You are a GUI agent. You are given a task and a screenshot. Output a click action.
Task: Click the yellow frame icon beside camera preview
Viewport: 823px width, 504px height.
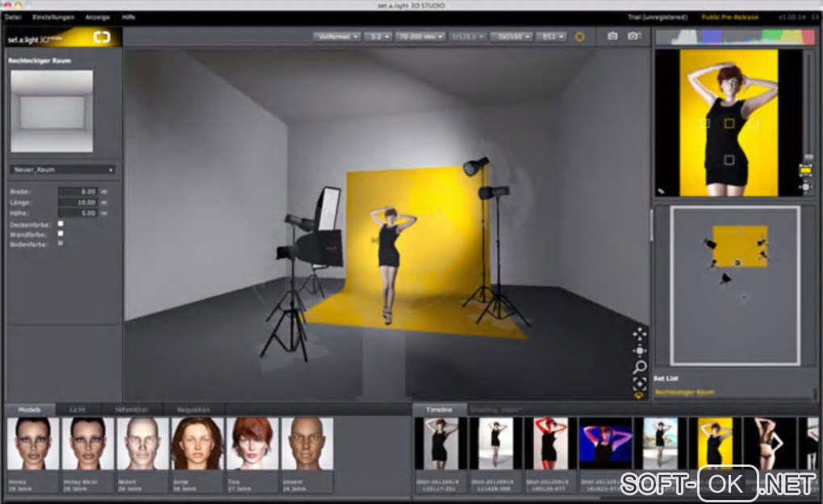click(805, 171)
